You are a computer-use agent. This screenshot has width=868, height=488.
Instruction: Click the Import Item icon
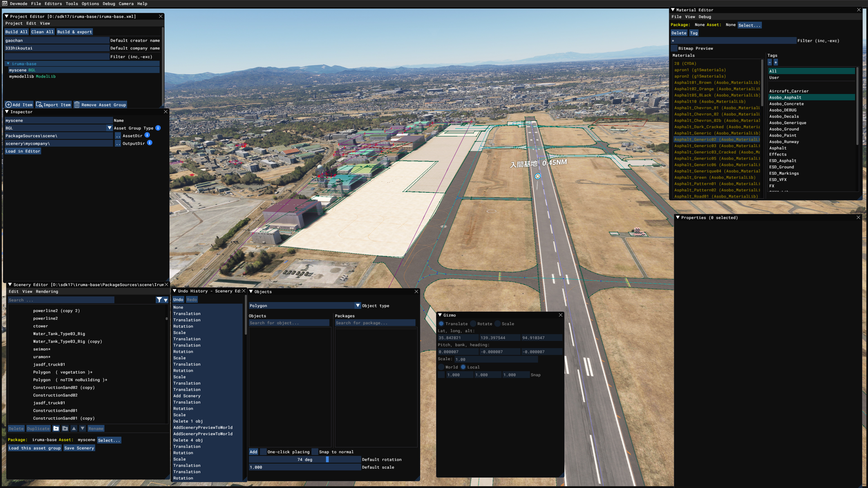(x=39, y=105)
